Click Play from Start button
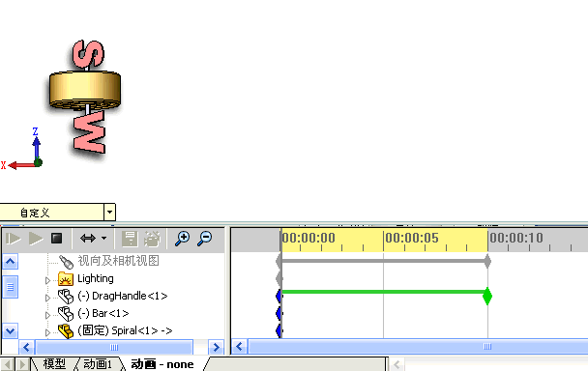This screenshot has width=588, height=371. pyautogui.click(x=14, y=239)
